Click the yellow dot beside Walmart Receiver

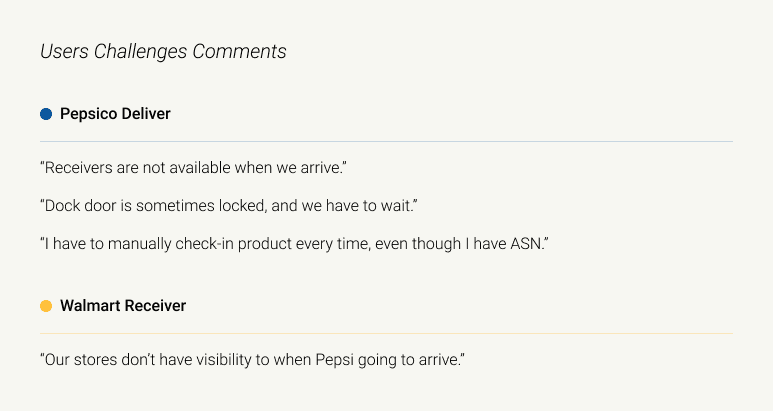[x=46, y=306]
